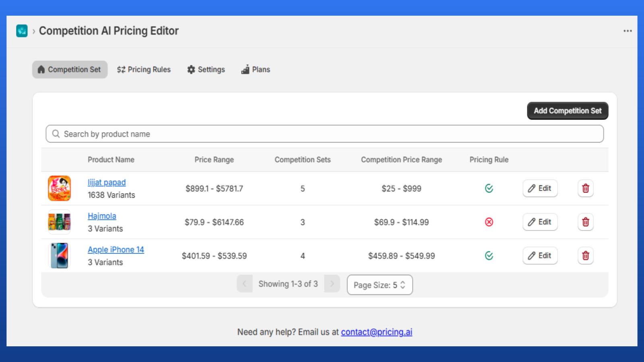The image size is (644, 362).
Task: Select the Plans tab
Action: (256, 70)
